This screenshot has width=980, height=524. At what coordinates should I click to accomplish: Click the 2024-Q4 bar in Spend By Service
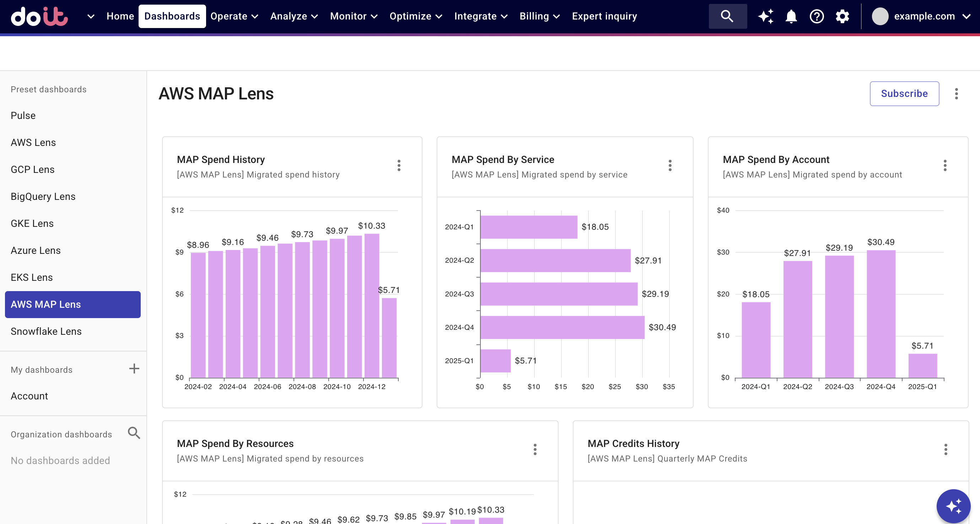[562, 328]
